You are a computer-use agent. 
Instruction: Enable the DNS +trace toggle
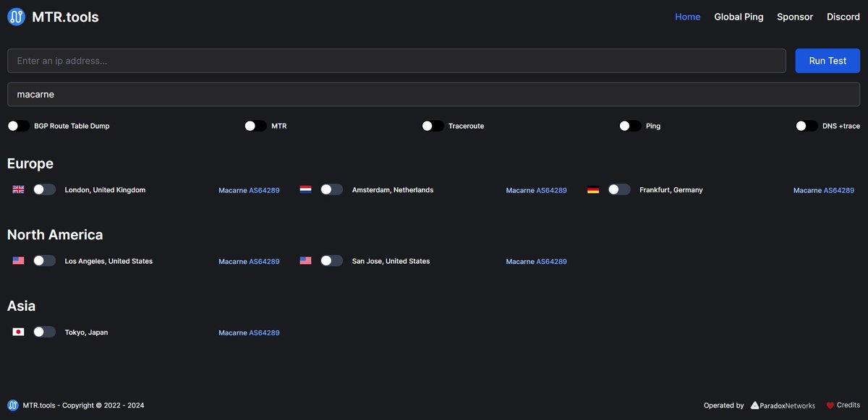point(807,126)
